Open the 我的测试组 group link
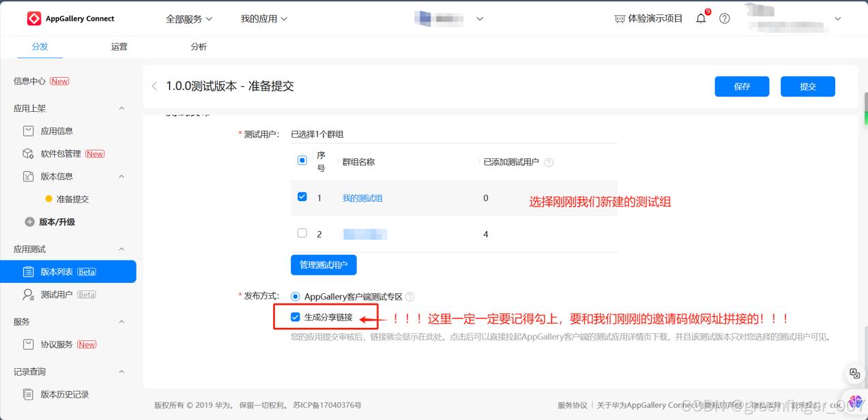Viewport: 868px width, 420px height. tap(362, 198)
